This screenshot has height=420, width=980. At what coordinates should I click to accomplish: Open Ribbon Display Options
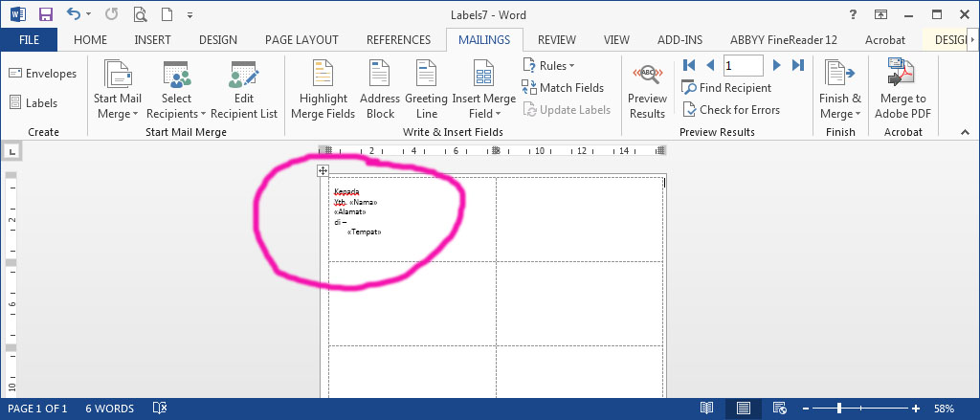tap(880, 14)
